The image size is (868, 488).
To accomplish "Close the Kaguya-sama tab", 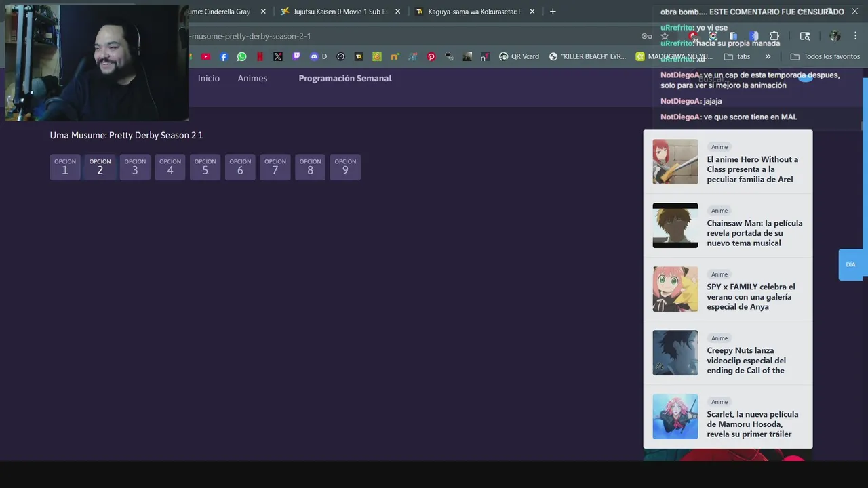I will [x=532, y=12].
